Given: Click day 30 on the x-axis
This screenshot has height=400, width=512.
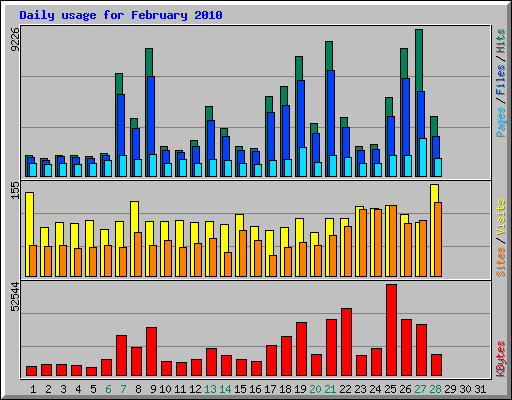Looking at the screenshot, I should point(465,389).
